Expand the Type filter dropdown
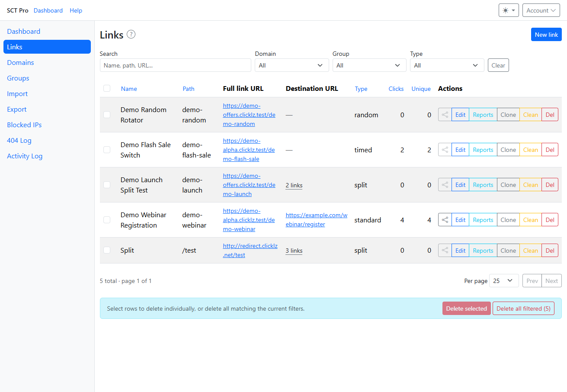The width and height of the screenshot is (567, 392). (x=447, y=65)
